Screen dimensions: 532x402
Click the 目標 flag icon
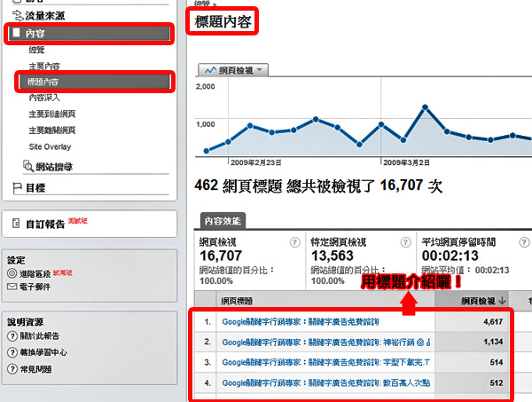click(x=17, y=188)
